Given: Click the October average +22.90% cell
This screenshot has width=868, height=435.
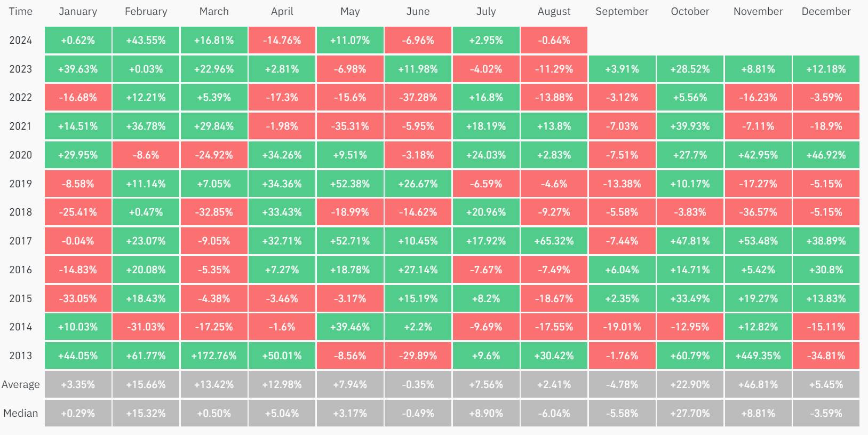Looking at the screenshot, I should click(x=690, y=384).
